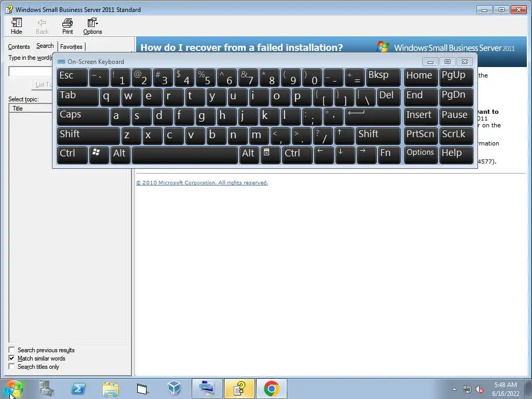The width and height of the screenshot is (532, 399).
Task: Click the q key
Action: point(110,97)
